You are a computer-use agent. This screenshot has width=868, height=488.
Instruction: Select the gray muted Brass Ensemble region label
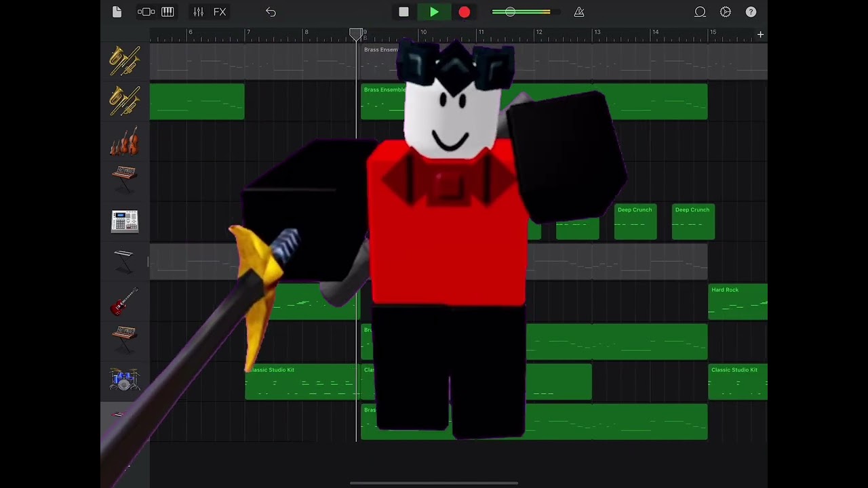pos(380,49)
